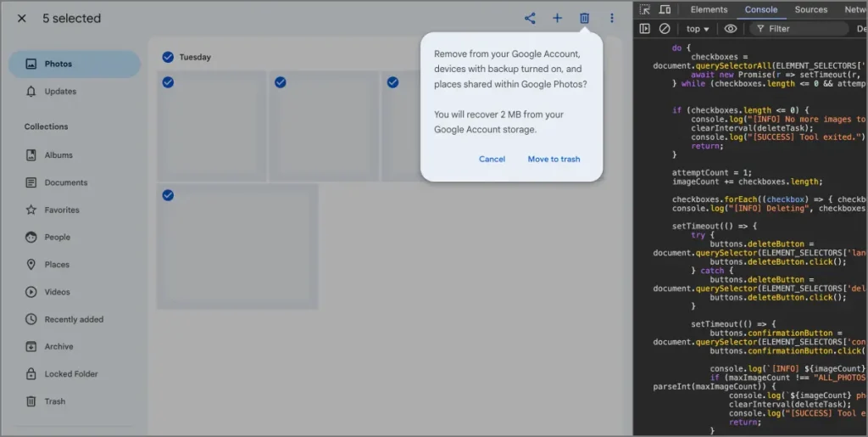Uncheck the Tuesday date group checkbox
Viewport: 868px width, 437px height.
click(x=168, y=57)
